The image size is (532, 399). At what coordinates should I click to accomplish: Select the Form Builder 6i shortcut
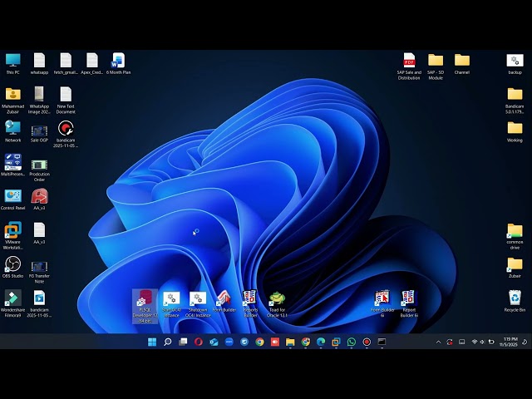pos(382,304)
